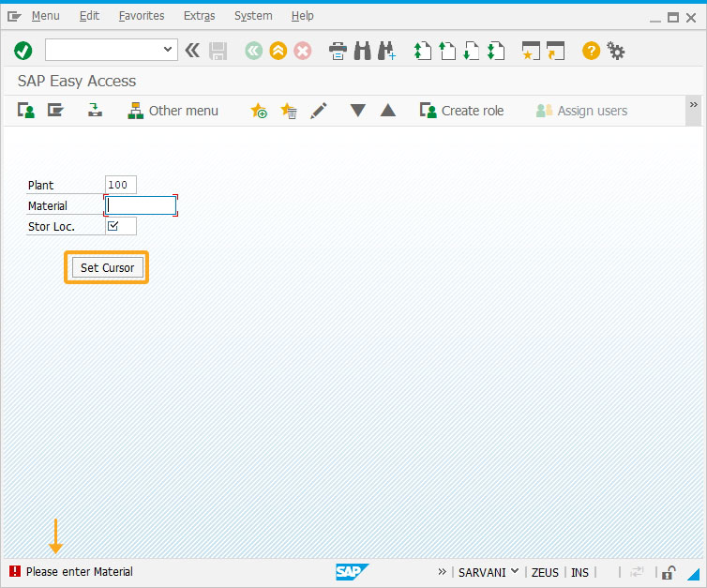
Task: Click the window system menu icon
Action: [14, 17]
